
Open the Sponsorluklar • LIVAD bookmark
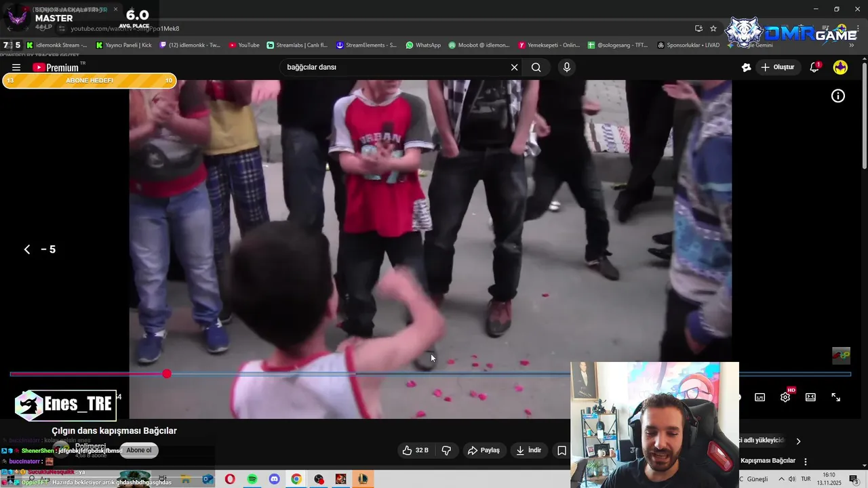pos(689,45)
